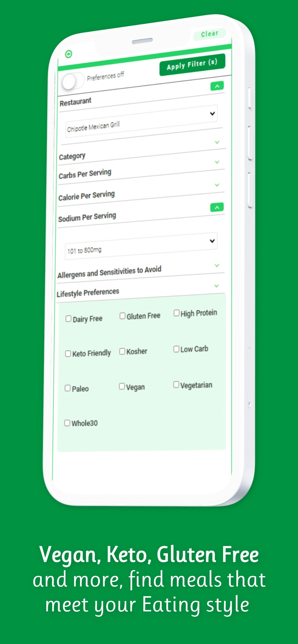Expand the Category section chevron
Image resolution: width=298 pixels, height=644 pixels.
[217, 142]
